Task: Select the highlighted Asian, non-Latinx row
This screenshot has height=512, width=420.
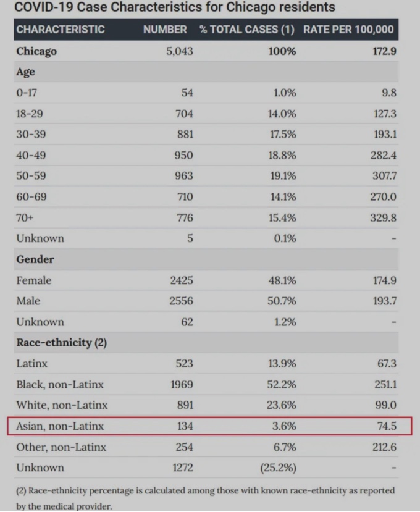Action: (209, 426)
